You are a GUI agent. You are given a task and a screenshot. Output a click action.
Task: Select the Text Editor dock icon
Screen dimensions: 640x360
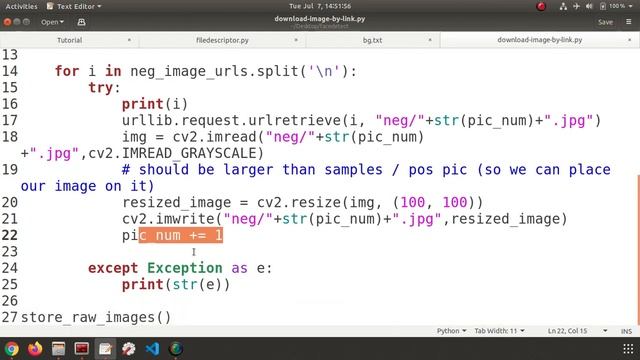[x=105, y=349]
